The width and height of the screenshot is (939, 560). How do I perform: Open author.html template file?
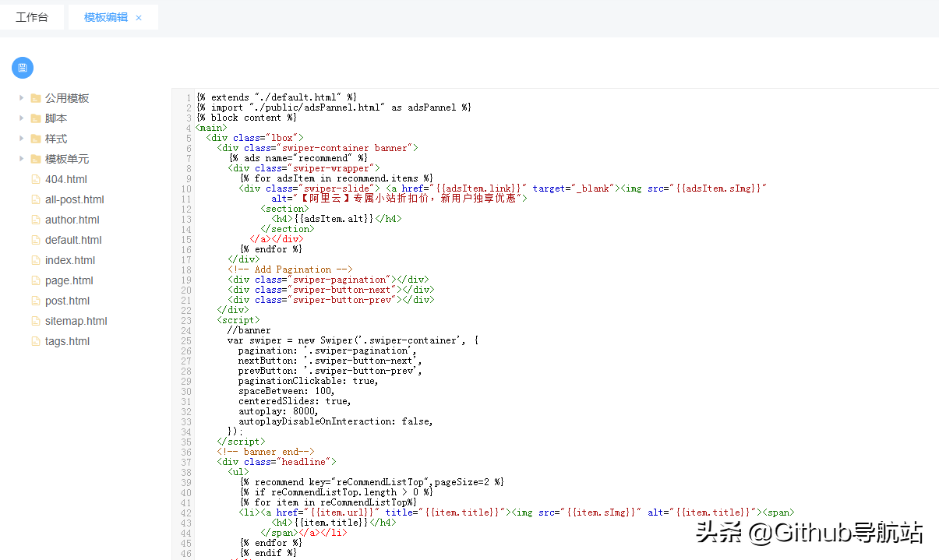[x=72, y=220]
